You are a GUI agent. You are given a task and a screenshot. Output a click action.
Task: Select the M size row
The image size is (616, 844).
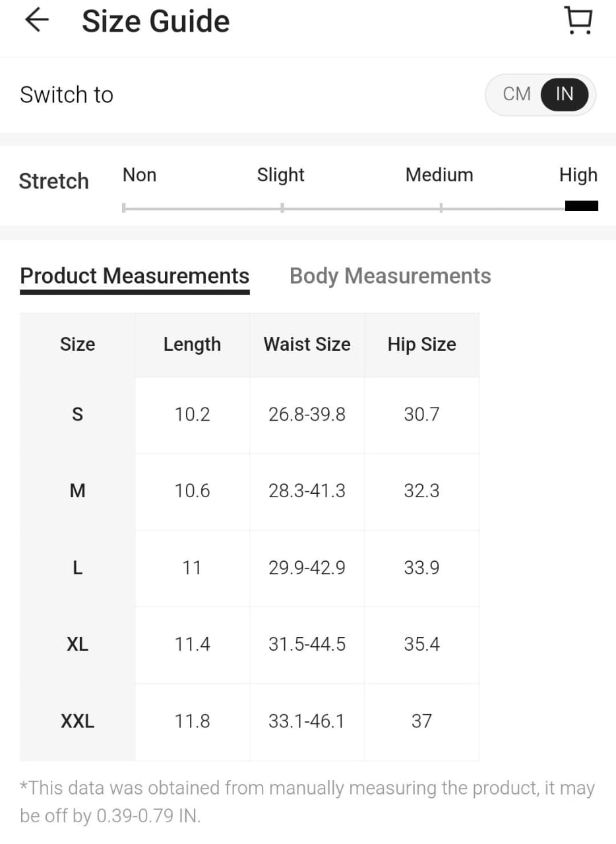point(77,491)
